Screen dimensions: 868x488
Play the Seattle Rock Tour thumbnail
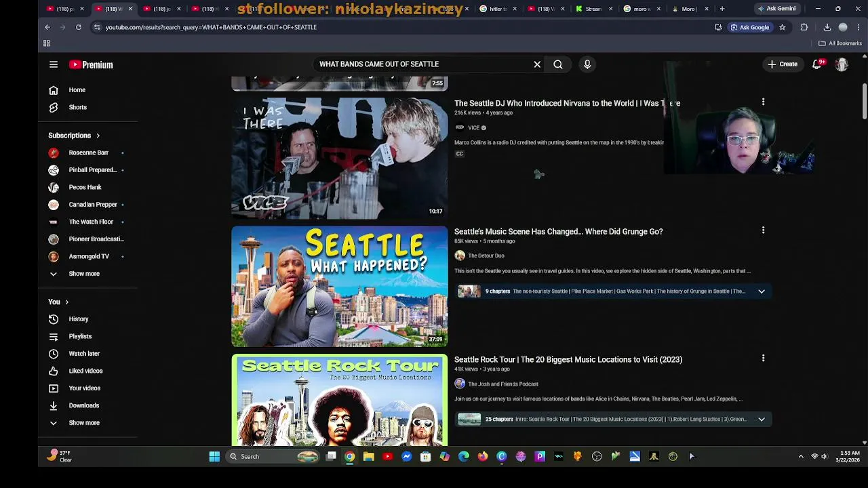[340, 399]
